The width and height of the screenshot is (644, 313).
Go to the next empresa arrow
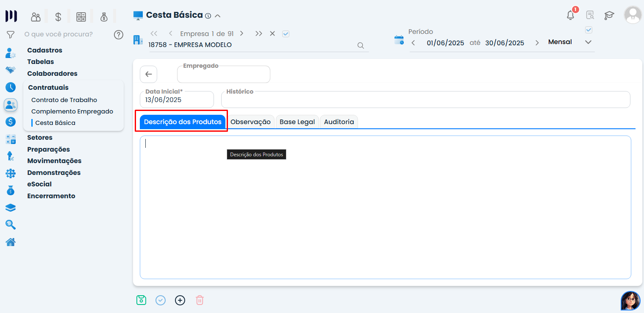(241, 33)
